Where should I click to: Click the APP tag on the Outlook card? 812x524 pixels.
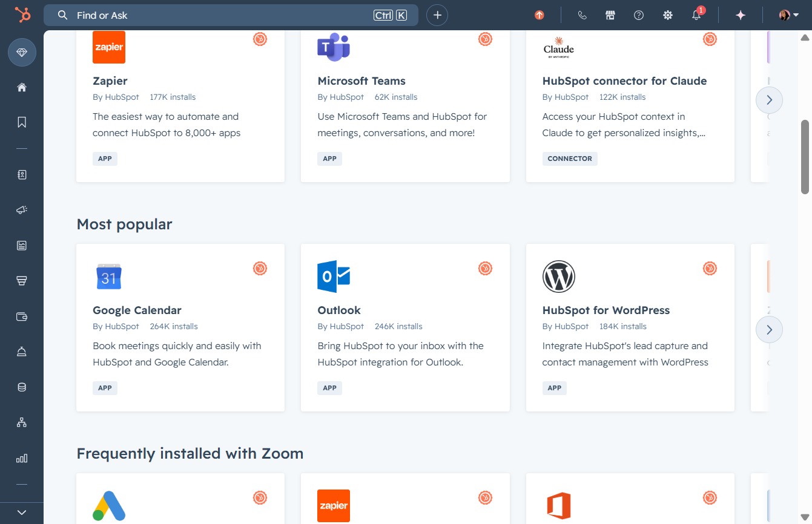click(329, 388)
